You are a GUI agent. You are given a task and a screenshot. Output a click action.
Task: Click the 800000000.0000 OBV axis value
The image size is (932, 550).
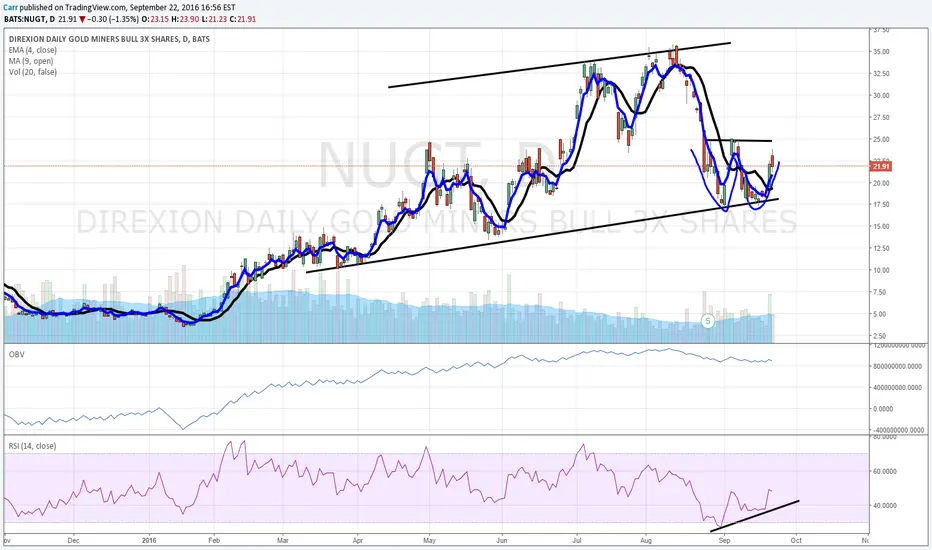pyautogui.click(x=898, y=367)
